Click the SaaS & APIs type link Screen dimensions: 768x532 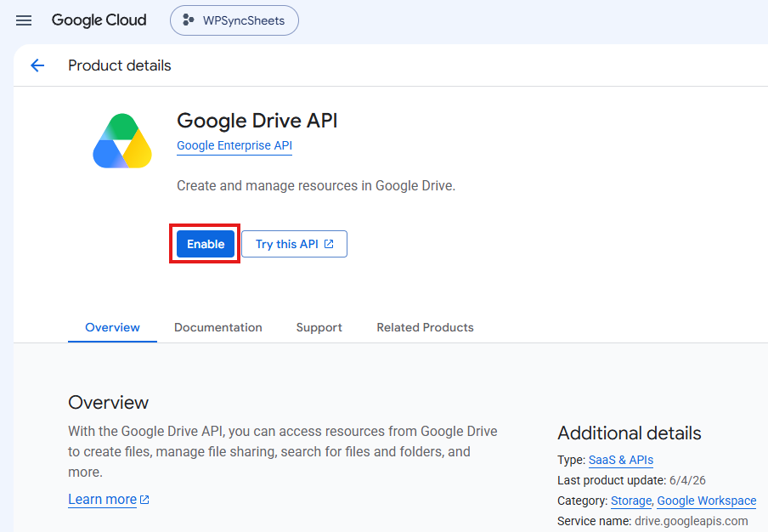(x=620, y=460)
